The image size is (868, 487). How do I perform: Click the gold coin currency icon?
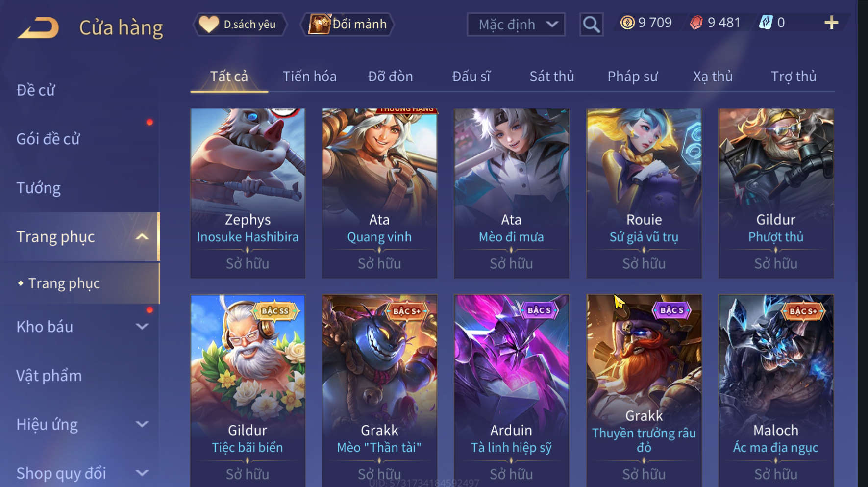point(627,23)
